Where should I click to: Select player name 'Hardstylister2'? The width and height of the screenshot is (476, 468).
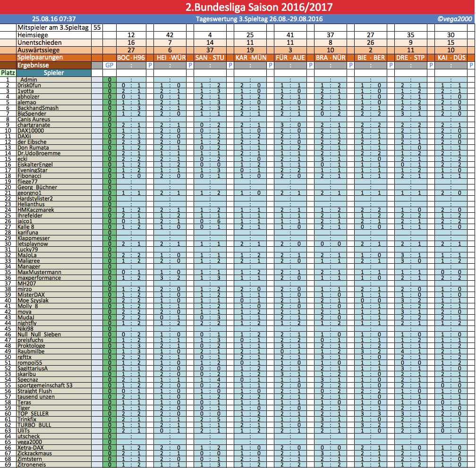35,199
